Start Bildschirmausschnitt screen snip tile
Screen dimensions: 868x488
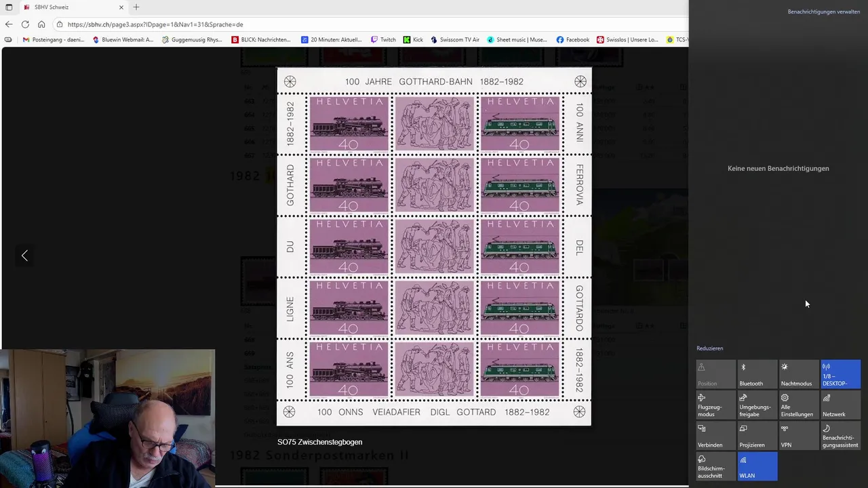(x=715, y=467)
